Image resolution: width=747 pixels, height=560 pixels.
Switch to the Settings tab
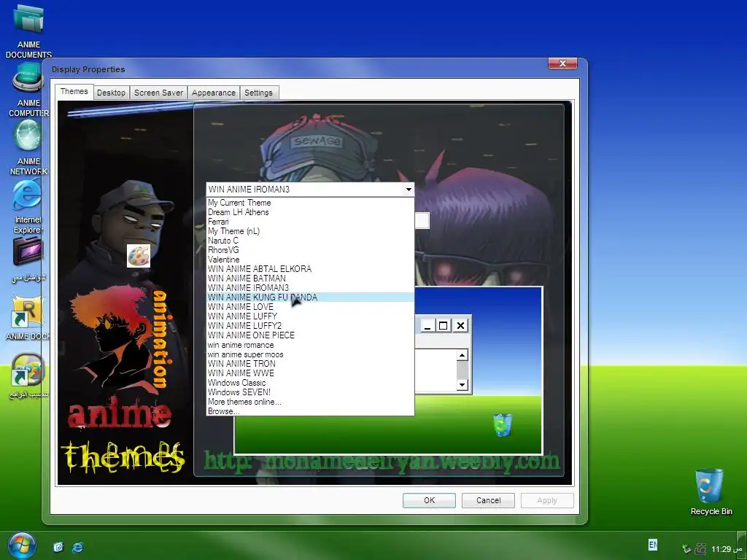click(x=259, y=93)
